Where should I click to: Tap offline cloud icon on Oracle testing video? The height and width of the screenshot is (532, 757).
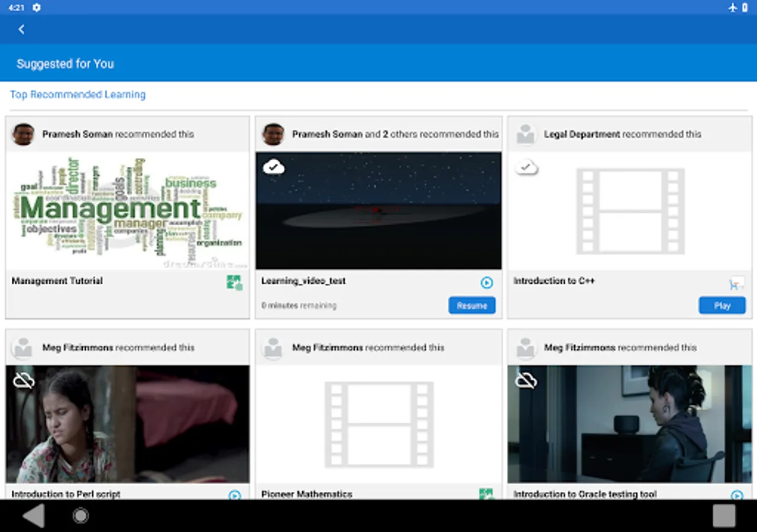[525, 381]
